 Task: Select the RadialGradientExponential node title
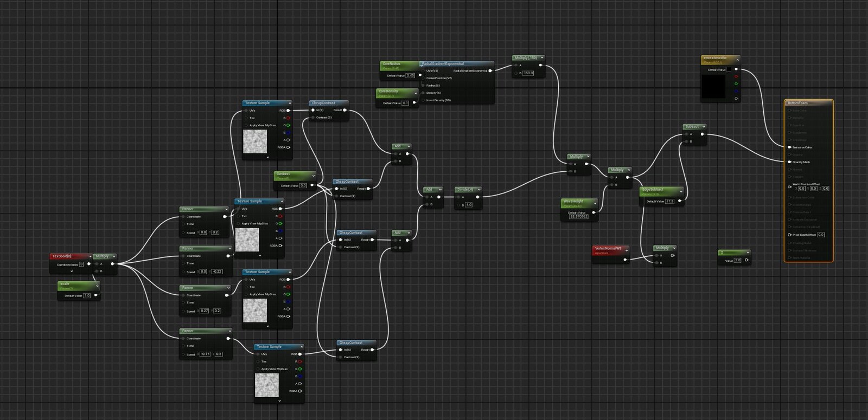pyautogui.click(x=443, y=63)
